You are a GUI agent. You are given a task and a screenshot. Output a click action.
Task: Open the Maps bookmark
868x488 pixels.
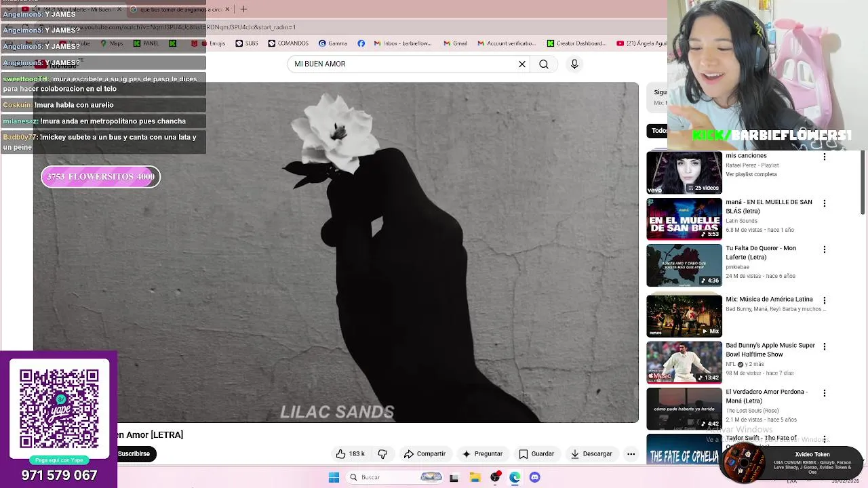[x=112, y=43]
